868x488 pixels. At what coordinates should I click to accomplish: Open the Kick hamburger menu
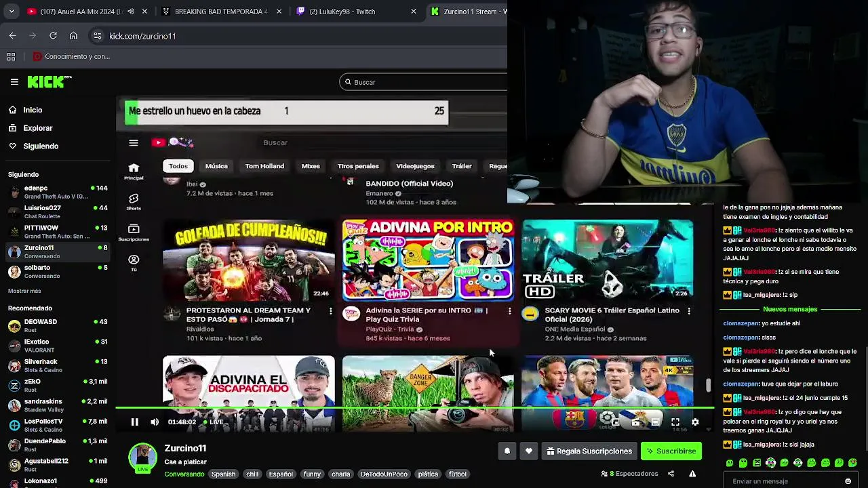click(x=14, y=82)
